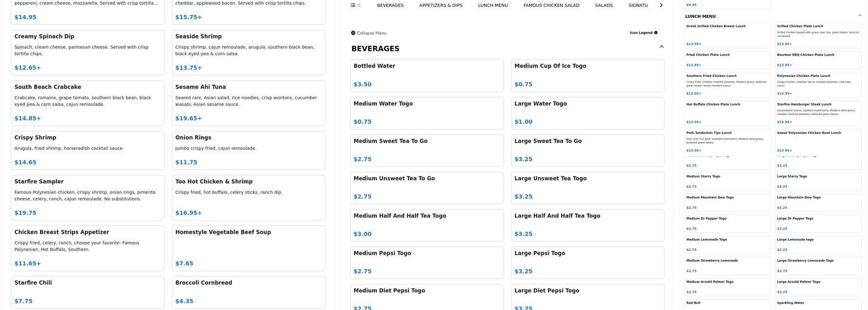Collapse the Beverages section chevron
The image size is (868, 310).
(662, 47)
